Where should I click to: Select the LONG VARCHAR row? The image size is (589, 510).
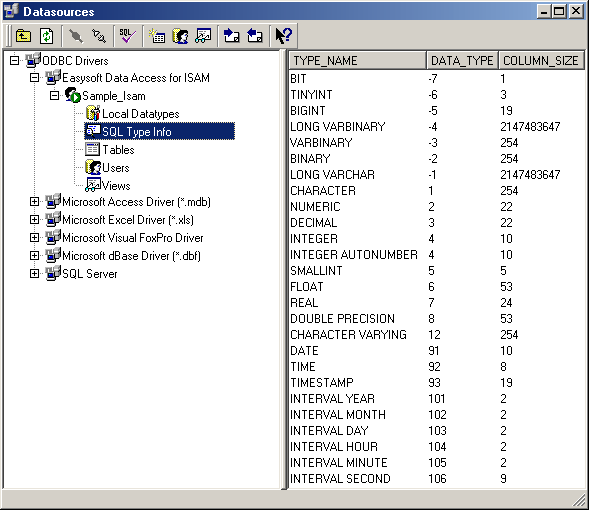(x=436, y=175)
